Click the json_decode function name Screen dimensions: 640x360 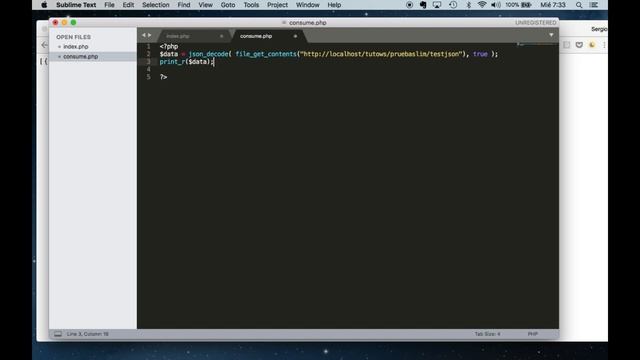coord(208,54)
